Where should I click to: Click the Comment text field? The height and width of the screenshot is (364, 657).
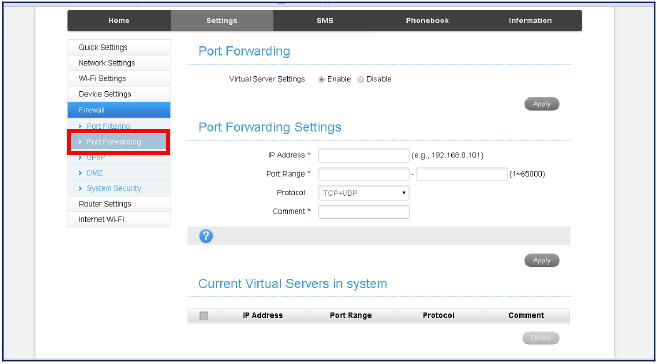tap(364, 212)
